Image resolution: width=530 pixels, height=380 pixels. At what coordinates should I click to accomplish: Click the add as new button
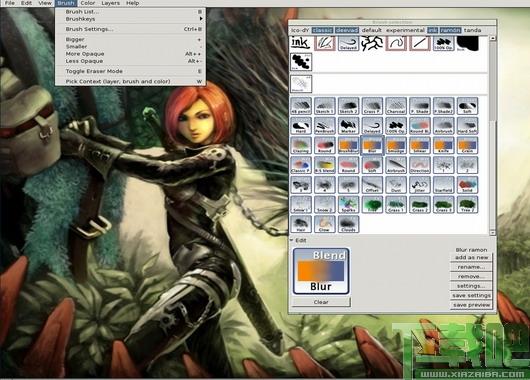(472, 257)
